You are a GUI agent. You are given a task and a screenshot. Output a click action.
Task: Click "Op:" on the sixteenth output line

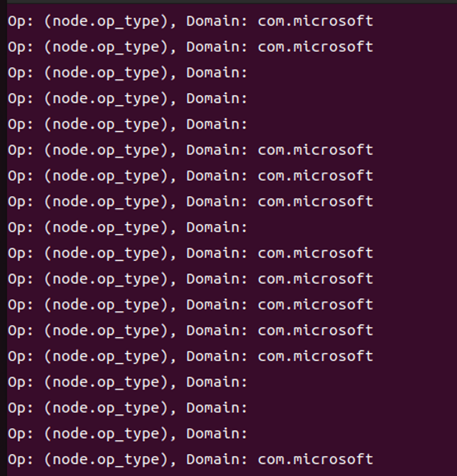pyautogui.click(x=20, y=408)
